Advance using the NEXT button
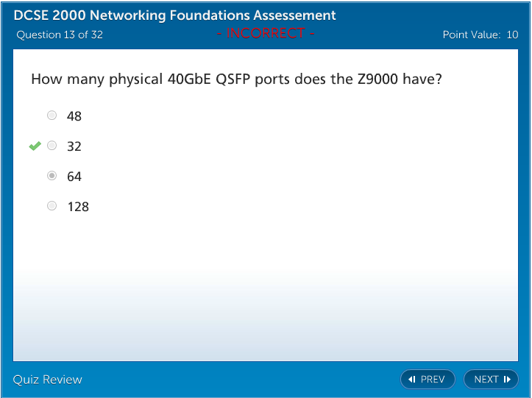This screenshot has width=532, height=398. click(491, 380)
